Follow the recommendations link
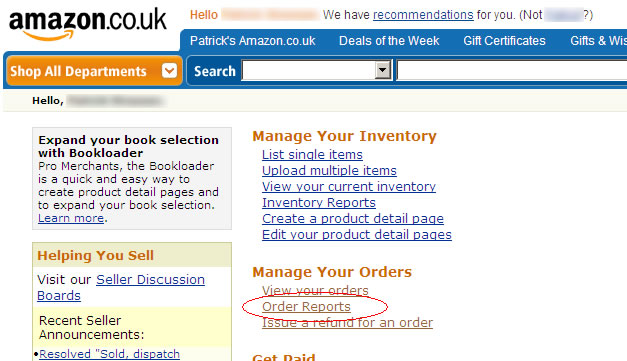The height and width of the screenshot is (361, 627). [x=423, y=15]
